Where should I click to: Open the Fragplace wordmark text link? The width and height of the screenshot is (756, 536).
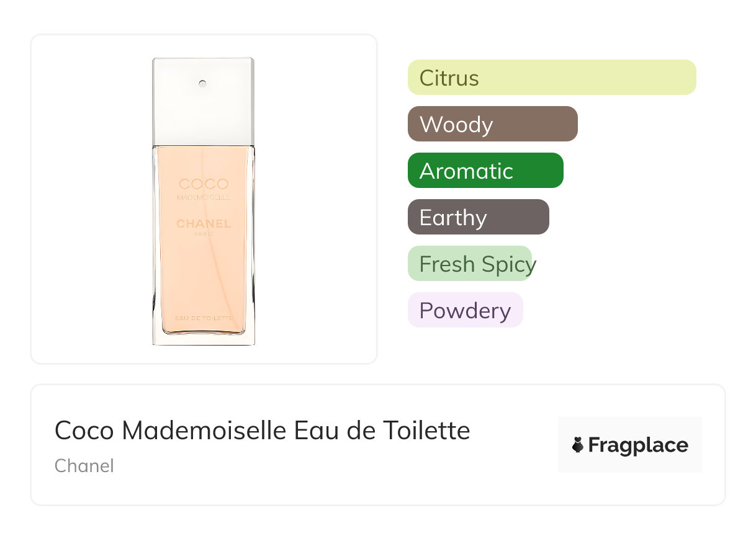(637, 445)
